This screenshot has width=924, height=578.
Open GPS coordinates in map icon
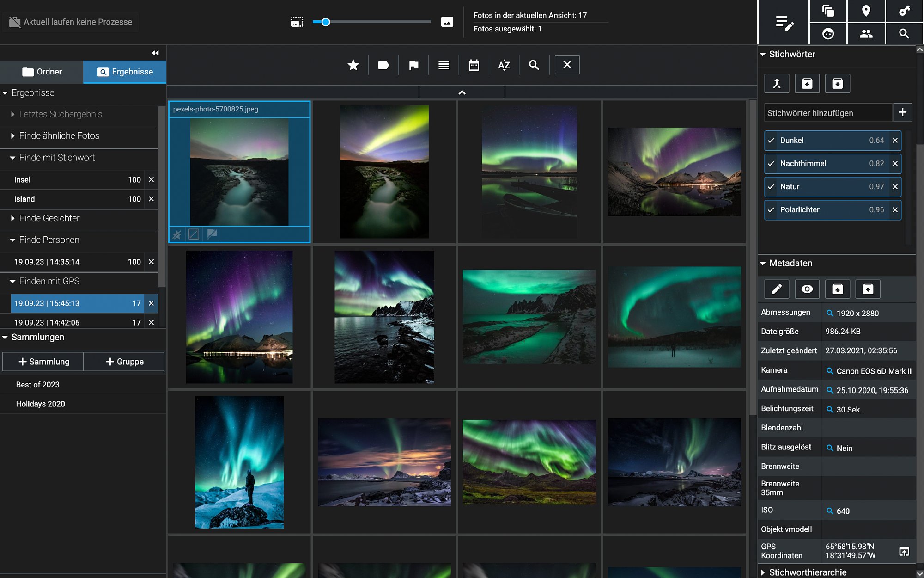(x=904, y=551)
